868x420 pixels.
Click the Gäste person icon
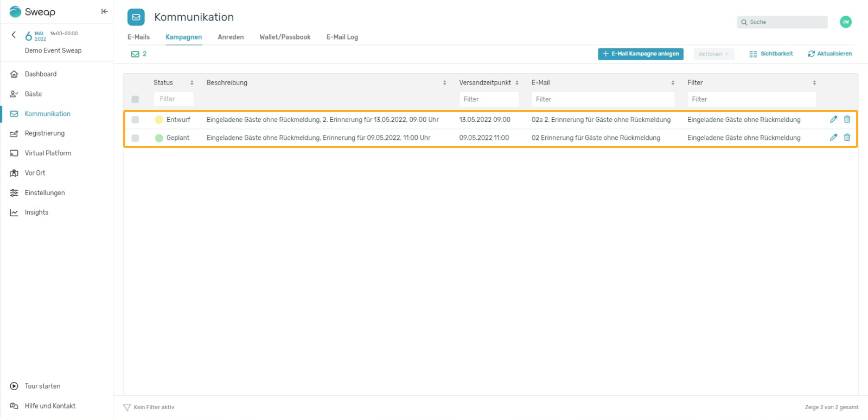pos(14,94)
